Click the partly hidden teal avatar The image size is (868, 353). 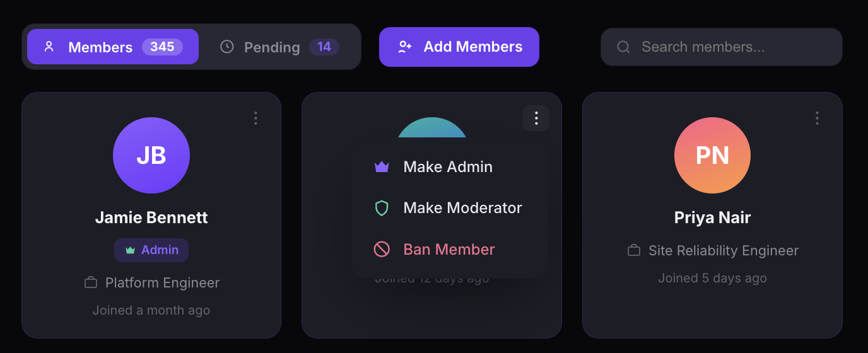431,128
